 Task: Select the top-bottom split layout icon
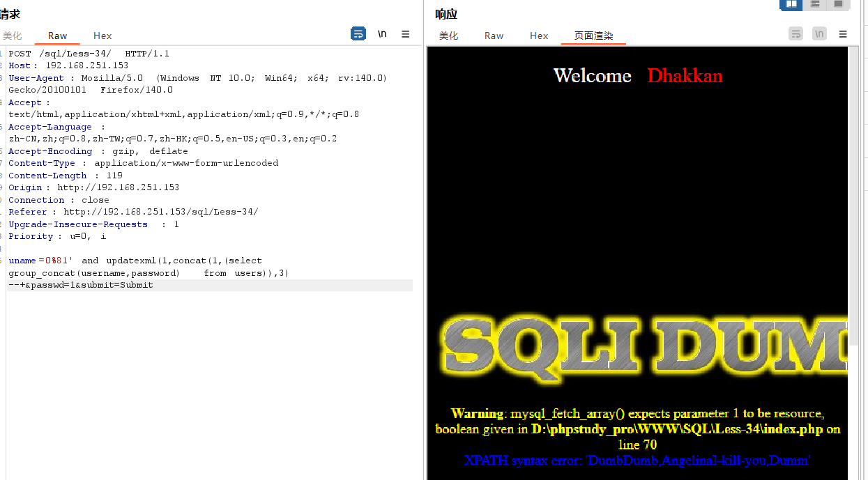coord(814,4)
